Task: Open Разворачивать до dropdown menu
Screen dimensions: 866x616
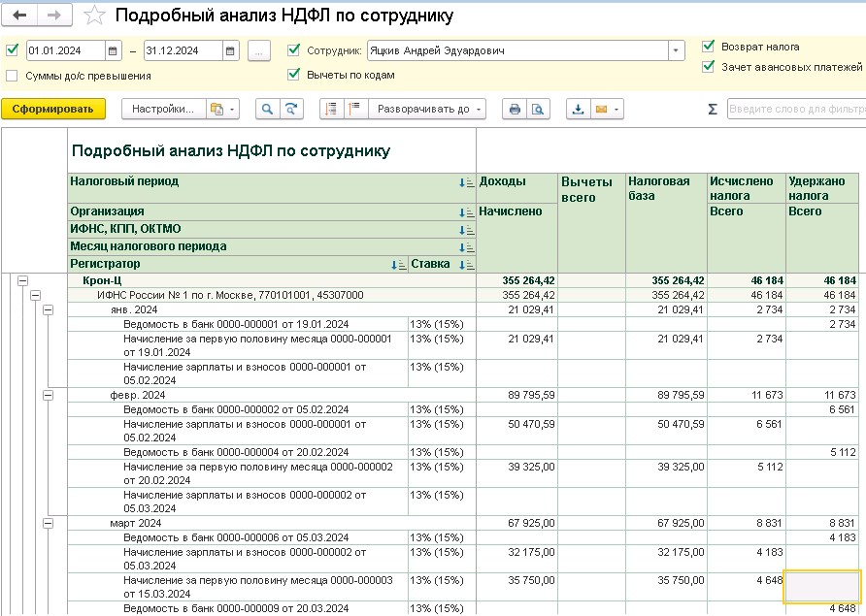Action: point(427,109)
